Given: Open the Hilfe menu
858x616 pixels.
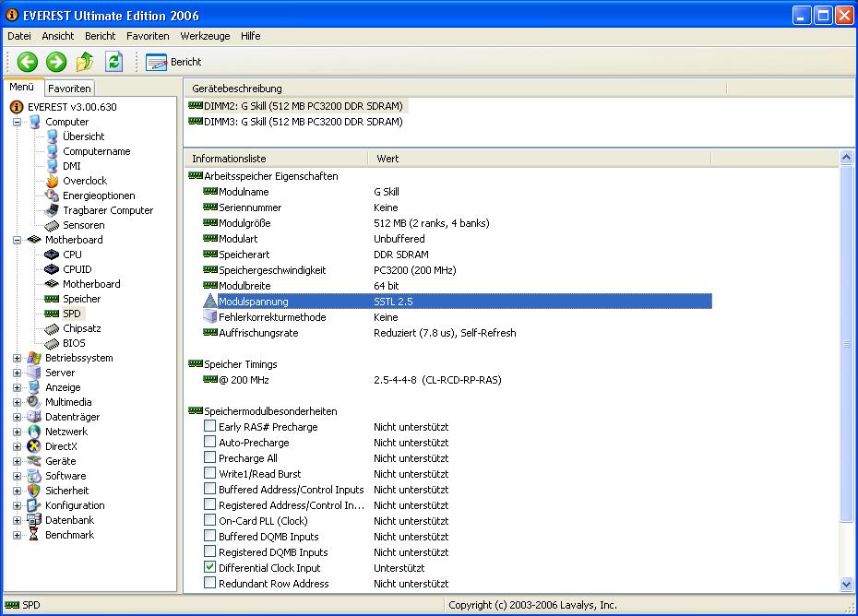Looking at the screenshot, I should point(250,36).
